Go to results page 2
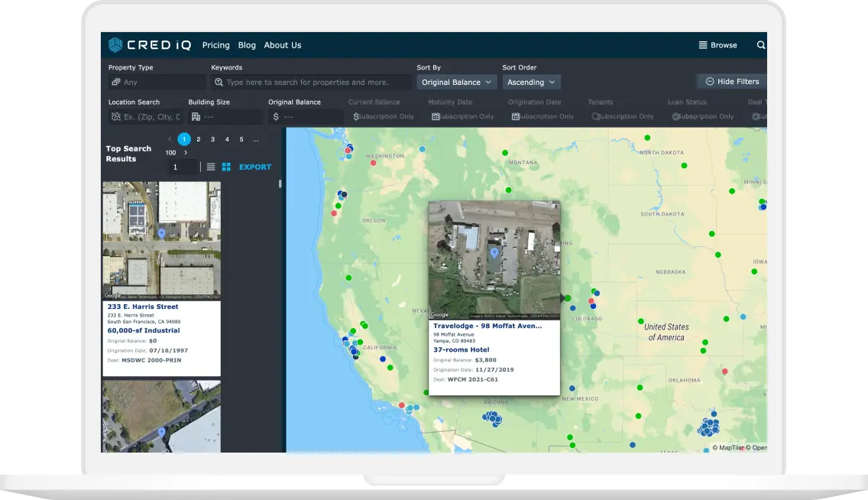This screenshot has height=500, width=868. 198,139
